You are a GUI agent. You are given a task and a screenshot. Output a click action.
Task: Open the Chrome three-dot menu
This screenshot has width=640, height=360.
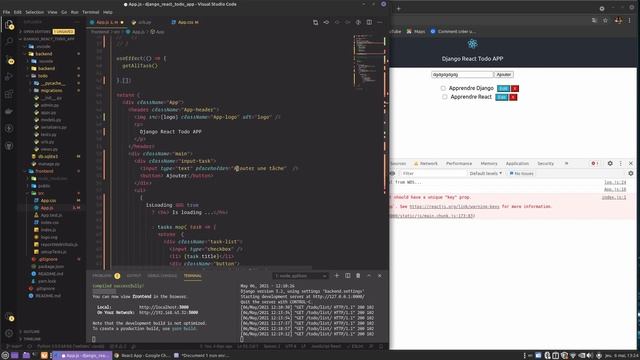point(630,20)
